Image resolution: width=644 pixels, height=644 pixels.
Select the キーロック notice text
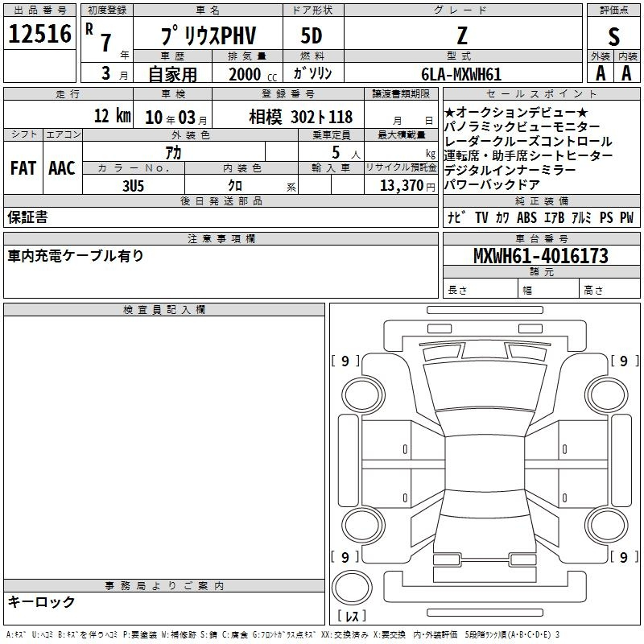42,602
